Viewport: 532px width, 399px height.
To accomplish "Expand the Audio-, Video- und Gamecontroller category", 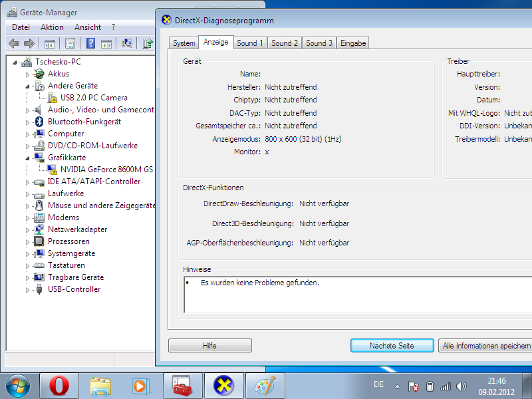I will [27, 110].
